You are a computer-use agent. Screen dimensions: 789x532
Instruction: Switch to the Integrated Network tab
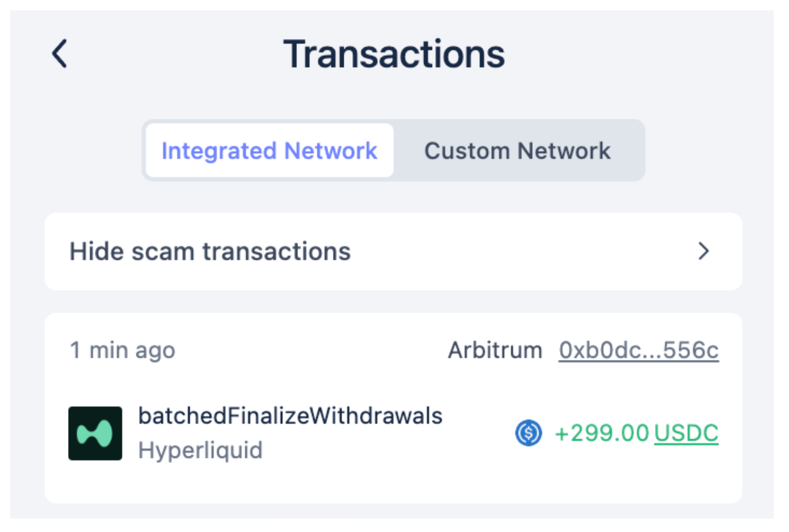point(269,151)
